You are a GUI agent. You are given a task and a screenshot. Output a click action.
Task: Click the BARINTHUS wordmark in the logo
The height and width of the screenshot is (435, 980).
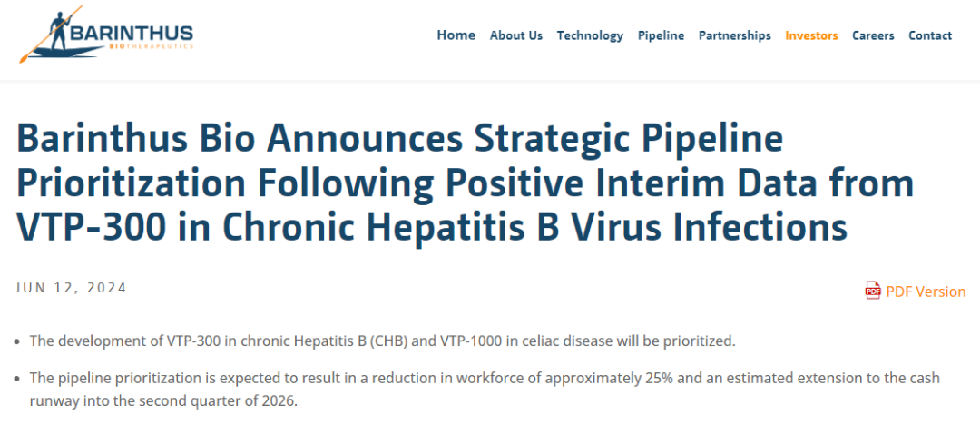click(x=132, y=33)
